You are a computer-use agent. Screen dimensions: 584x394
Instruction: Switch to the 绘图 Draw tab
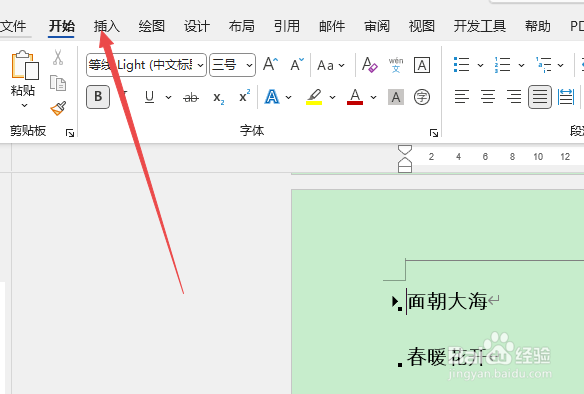[152, 26]
